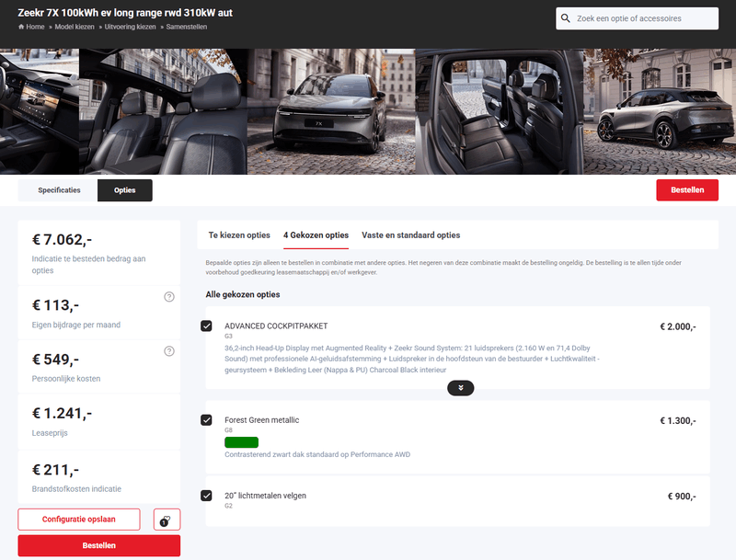This screenshot has height=560, width=736.
Task: Click the € 1.241,- Leaseprijs amount
Action: click(62, 413)
